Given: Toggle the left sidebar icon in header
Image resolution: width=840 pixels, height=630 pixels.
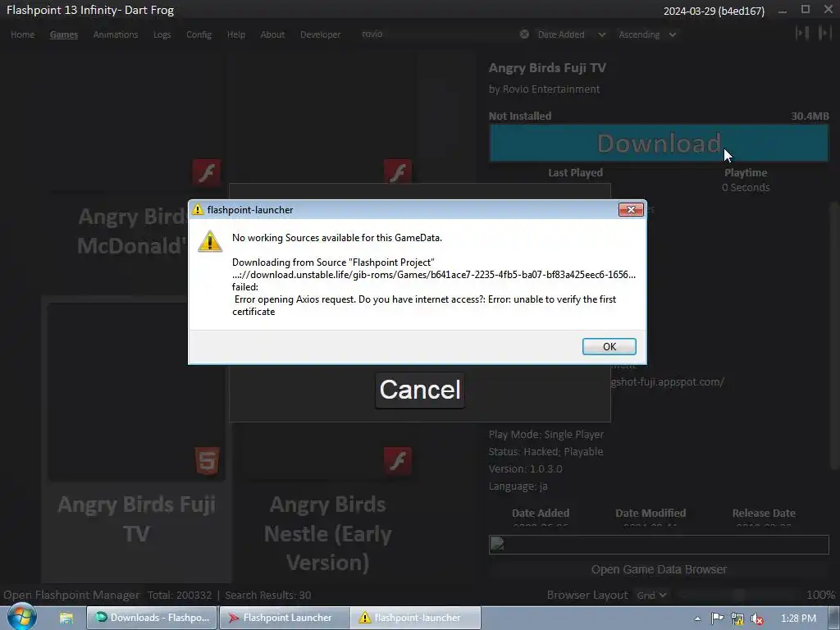Looking at the screenshot, I should 802,33.
